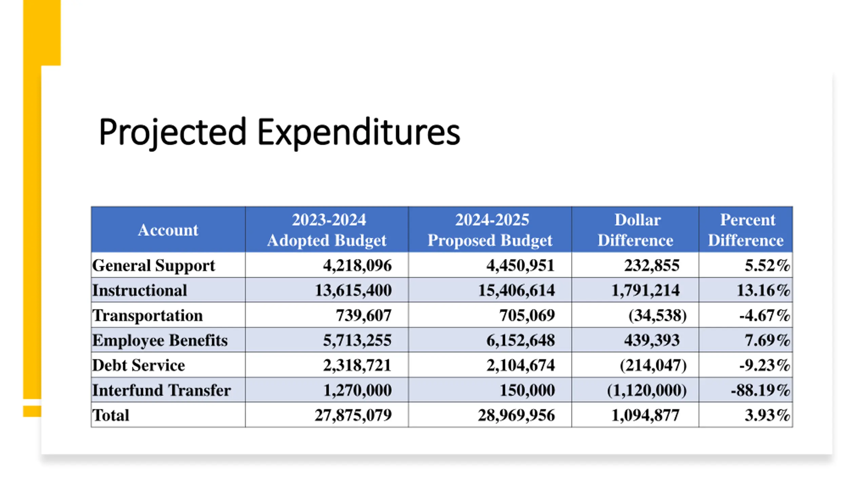Select the Interfund Transfer row label
The height and width of the screenshot is (488, 868).
[x=161, y=390]
